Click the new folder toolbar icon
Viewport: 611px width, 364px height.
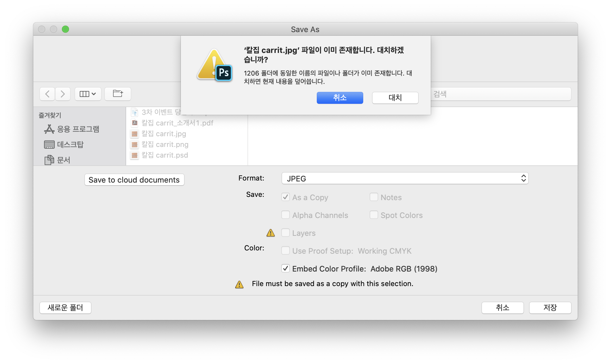[118, 94]
